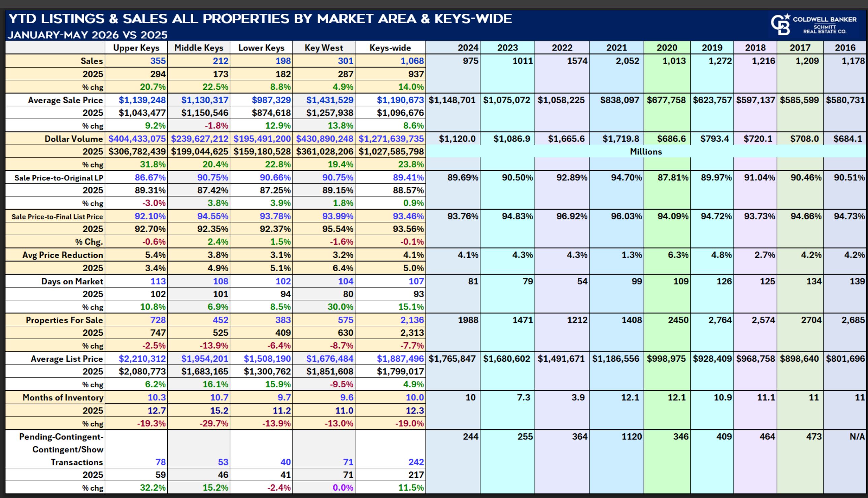This screenshot has height=498, width=868.
Task: Select Key West days change 30.0%
Action: point(340,307)
